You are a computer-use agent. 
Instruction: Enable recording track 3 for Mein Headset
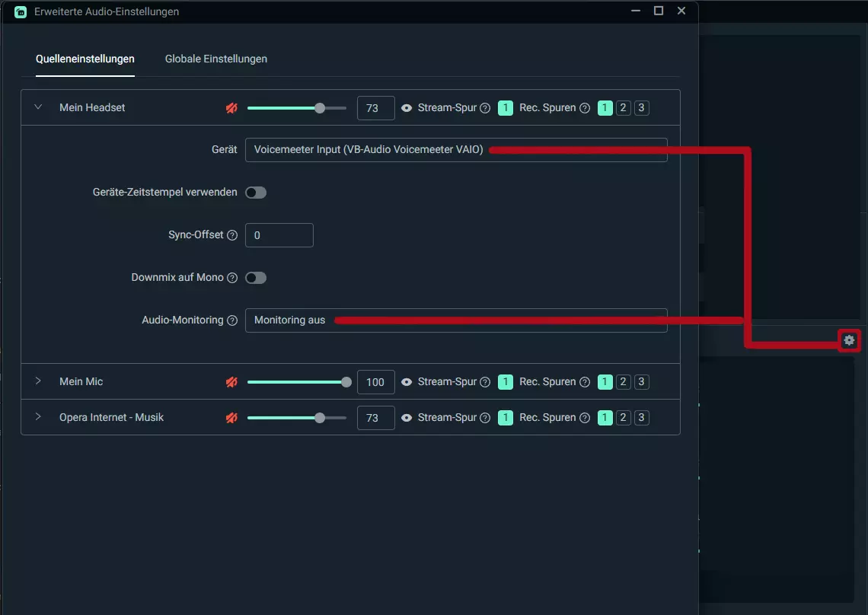coord(642,108)
